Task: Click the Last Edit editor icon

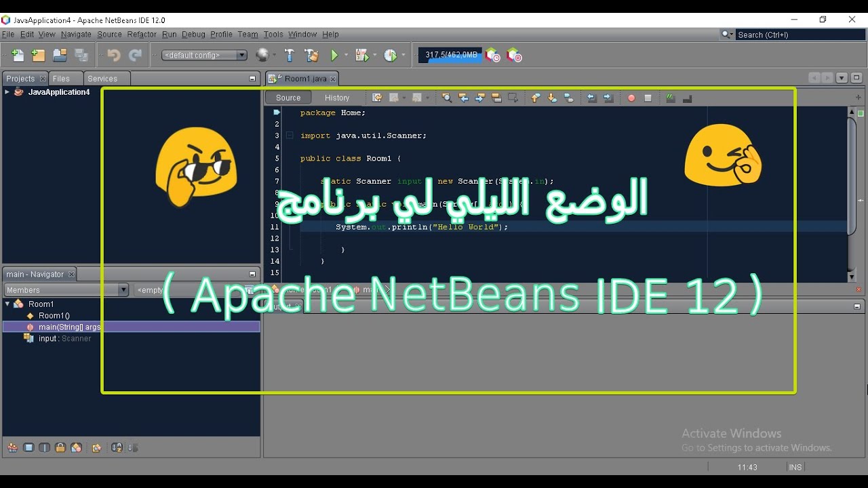Action: click(377, 98)
